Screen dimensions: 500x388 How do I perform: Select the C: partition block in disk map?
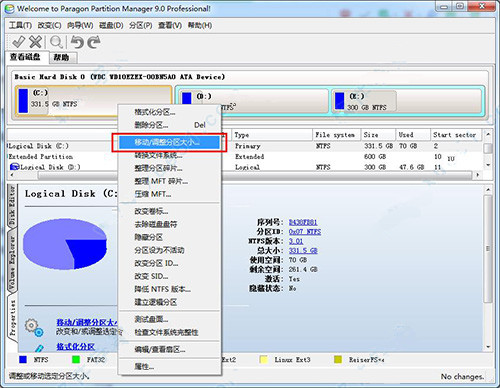coord(93,100)
